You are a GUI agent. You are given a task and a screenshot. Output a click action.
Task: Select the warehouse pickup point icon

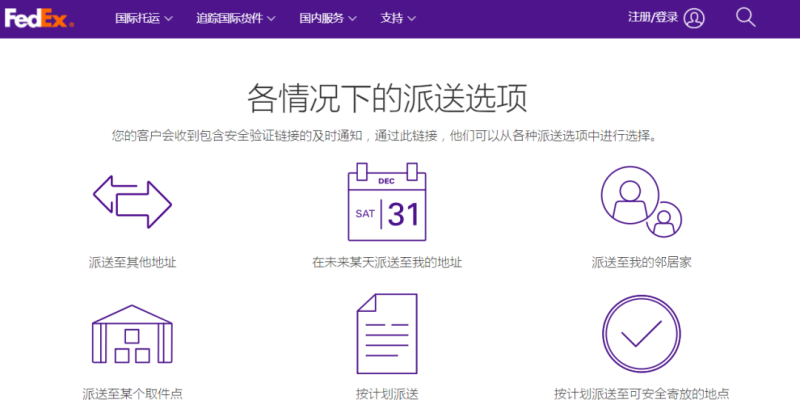pos(132,333)
